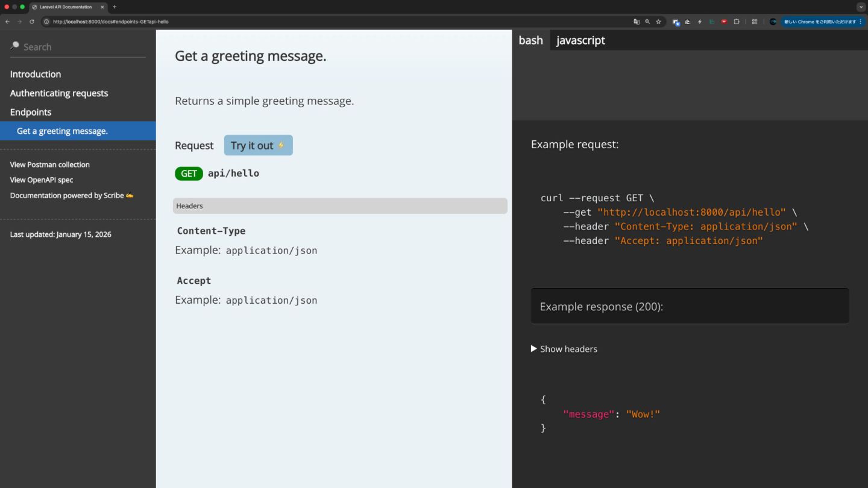Click the Search input in sidebar
Image resolution: width=868 pixels, height=488 pixels.
tap(78, 47)
